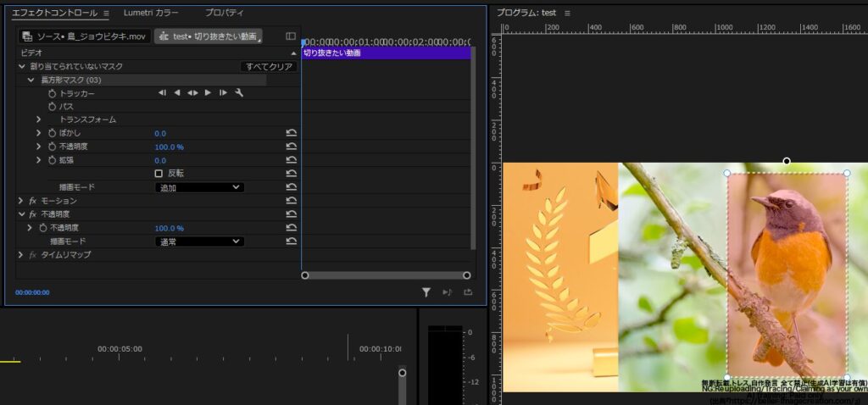
Task: Toggle the ぼかし animation stopwatch
Action: click(52, 133)
